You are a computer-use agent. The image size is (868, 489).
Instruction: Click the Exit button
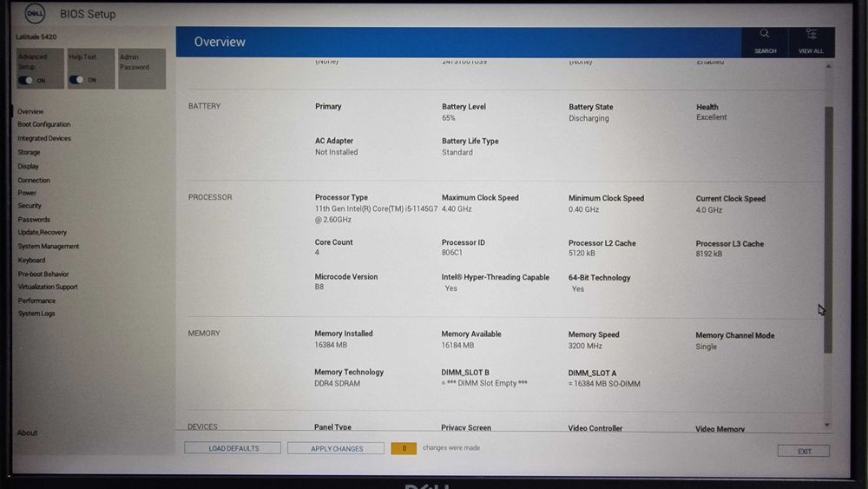click(x=804, y=452)
